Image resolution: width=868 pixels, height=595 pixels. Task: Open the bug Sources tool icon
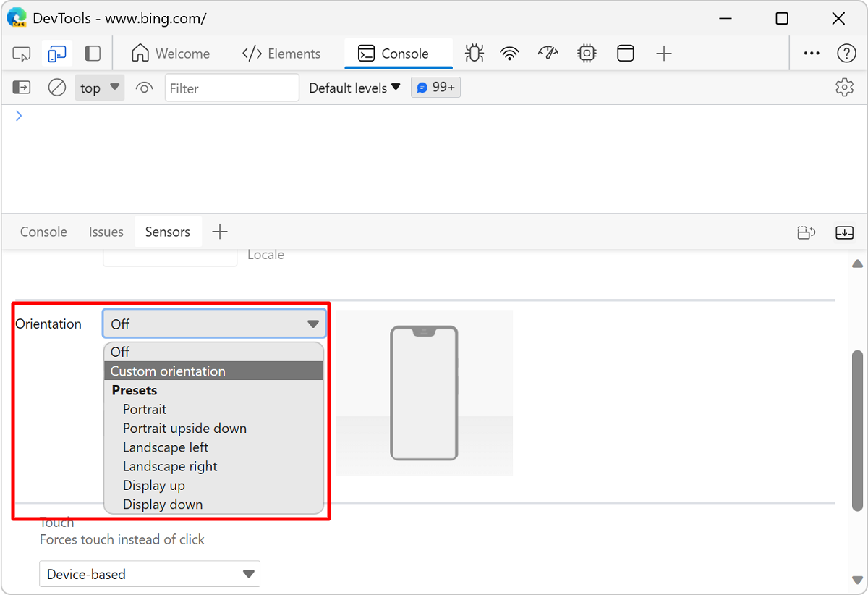click(x=475, y=54)
